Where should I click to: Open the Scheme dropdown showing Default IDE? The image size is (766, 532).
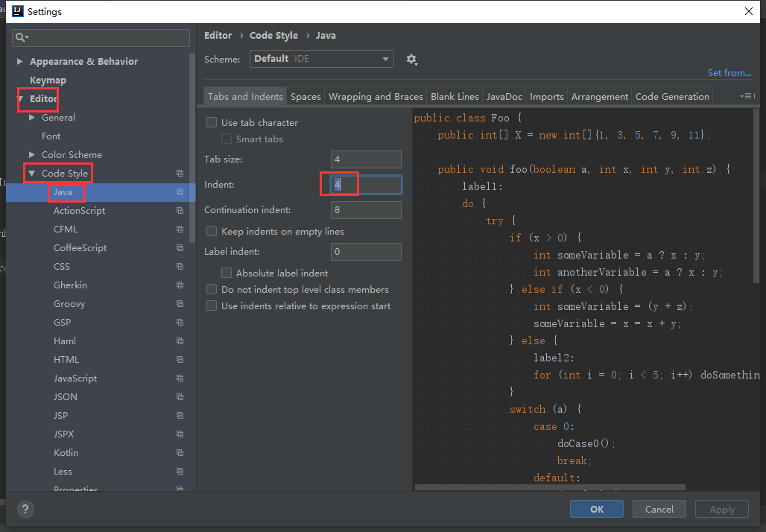pyautogui.click(x=321, y=59)
